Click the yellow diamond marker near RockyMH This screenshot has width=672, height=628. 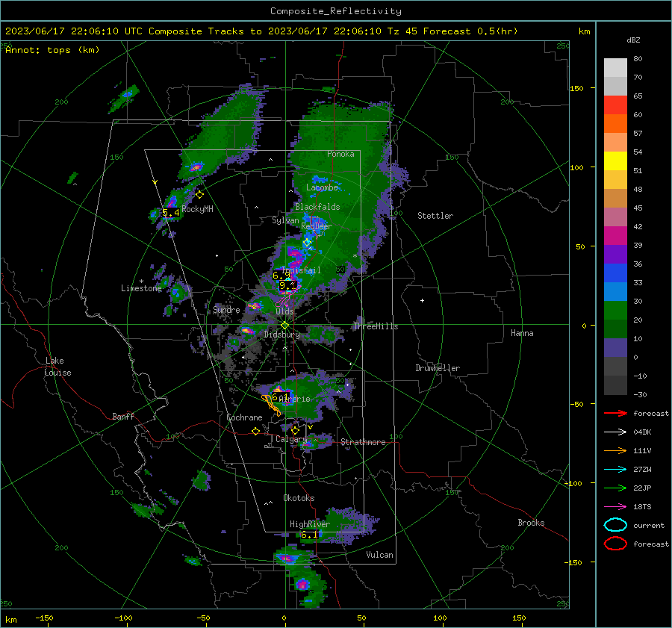[199, 195]
